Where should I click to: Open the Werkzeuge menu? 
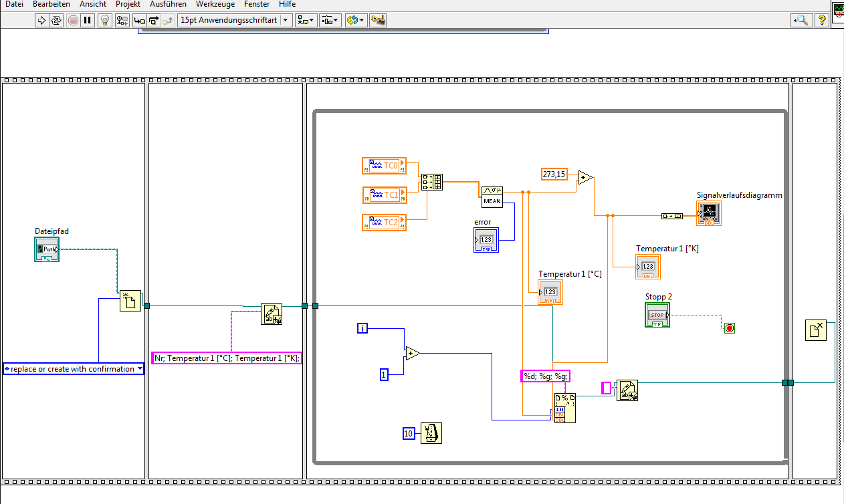pyautogui.click(x=215, y=4)
